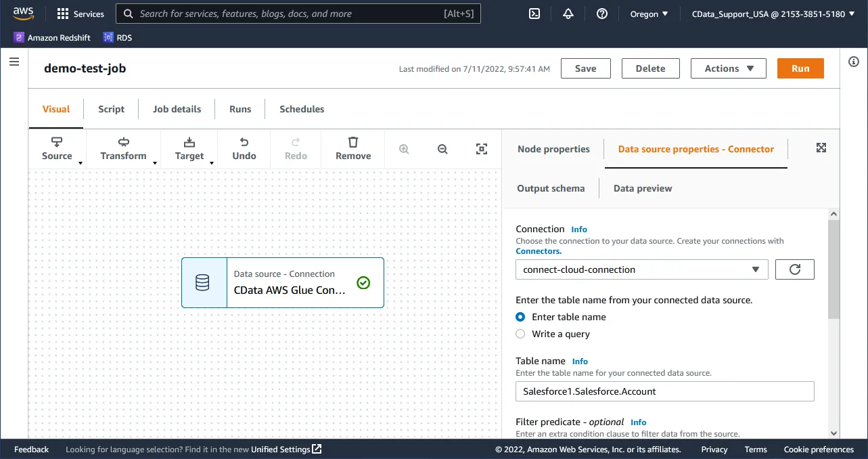
Task: Expand the properties panel to fullscreen
Action: coord(821,147)
